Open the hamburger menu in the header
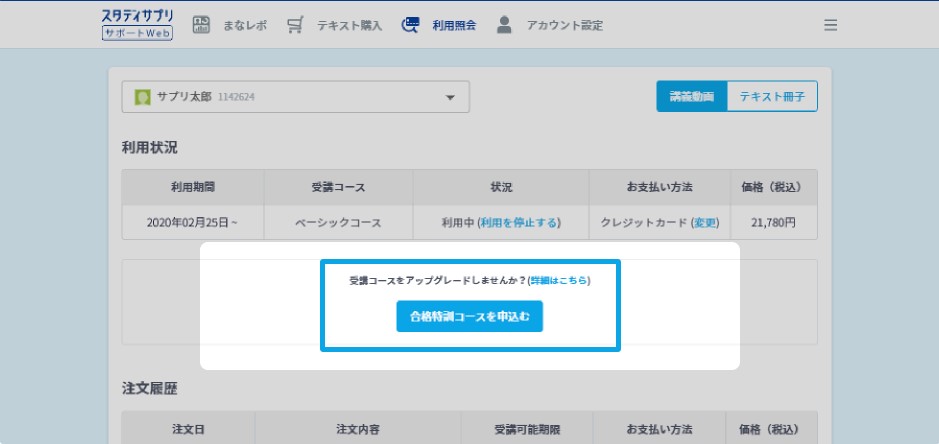The image size is (939, 444). (830, 25)
